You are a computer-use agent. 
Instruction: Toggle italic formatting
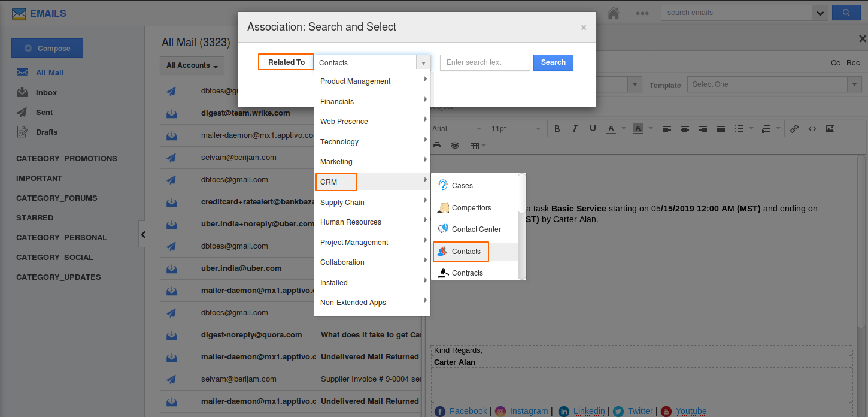coord(575,129)
